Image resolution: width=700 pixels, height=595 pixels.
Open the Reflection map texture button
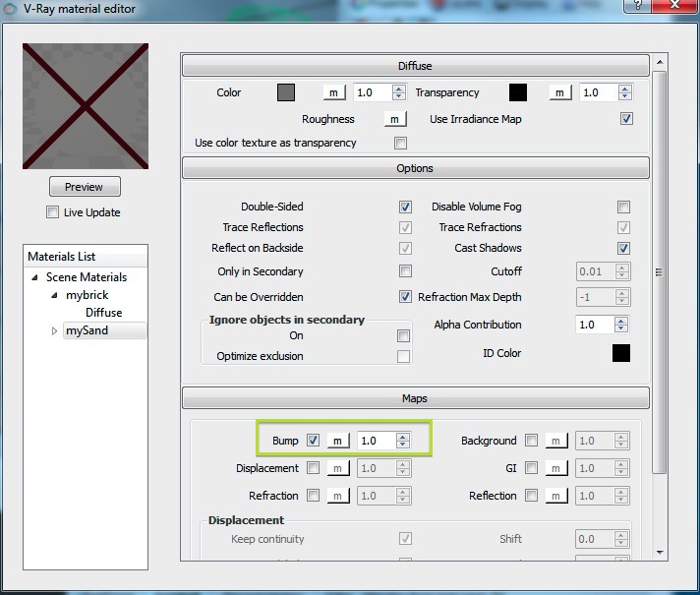tap(556, 496)
